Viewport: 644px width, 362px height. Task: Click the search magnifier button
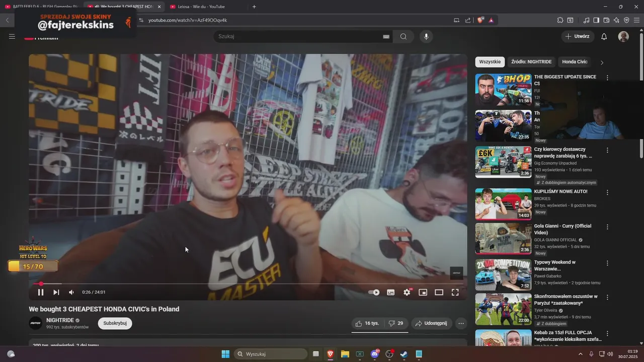click(x=404, y=36)
